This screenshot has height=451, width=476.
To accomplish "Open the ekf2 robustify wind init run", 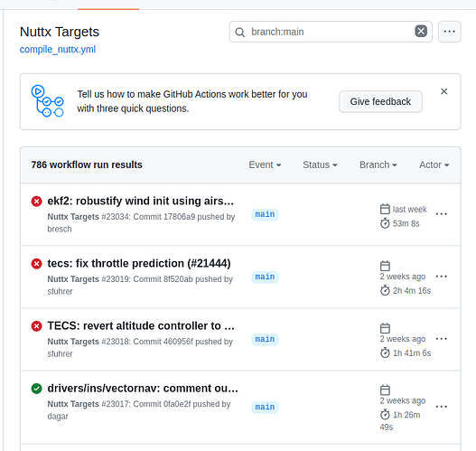I will tap(141, 201).
